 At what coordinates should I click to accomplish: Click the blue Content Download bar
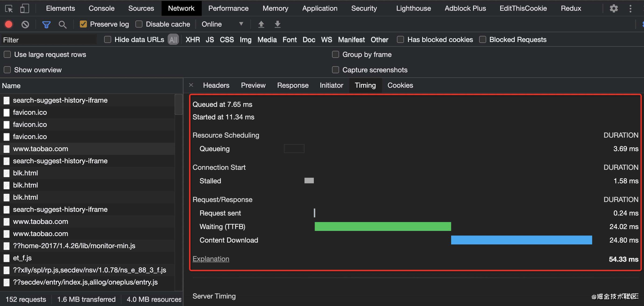521,240
